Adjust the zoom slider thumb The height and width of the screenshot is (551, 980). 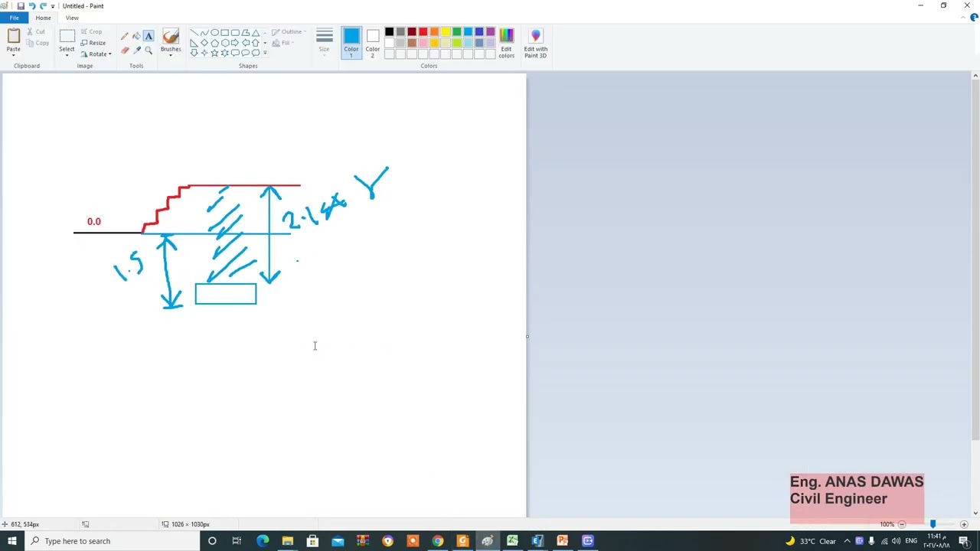click(933, 524)
